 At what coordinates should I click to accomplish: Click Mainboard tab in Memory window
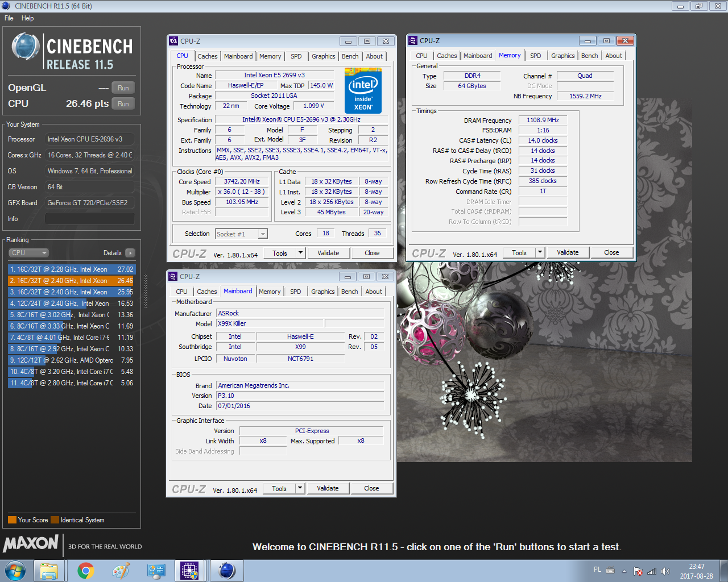pyautogui.click(x=478, y=56)
